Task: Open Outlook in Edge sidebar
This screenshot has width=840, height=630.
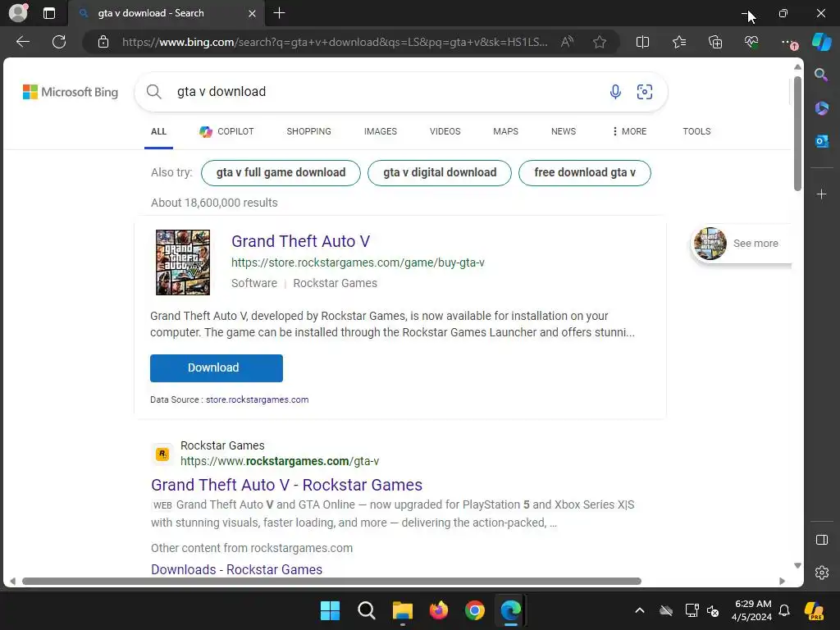Action: tap(822, 141)
